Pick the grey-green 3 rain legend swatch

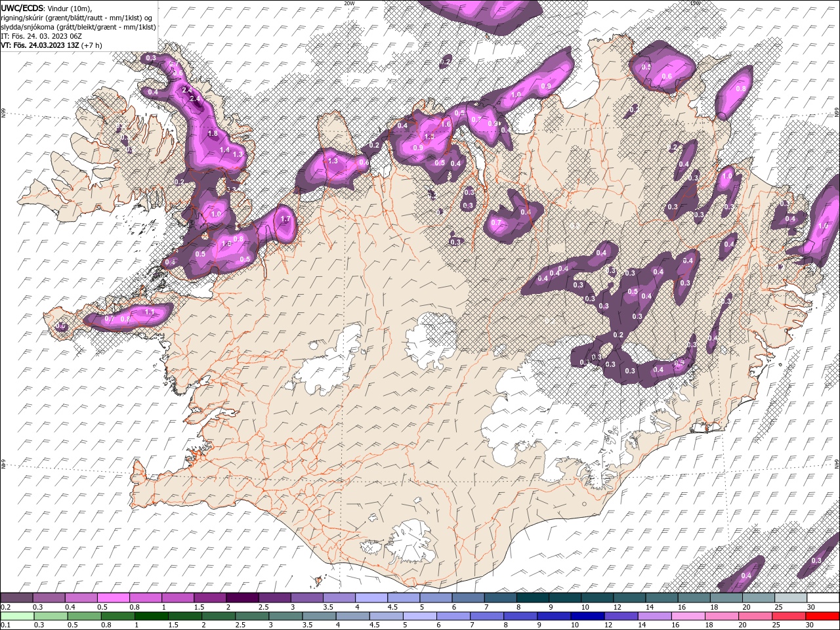pyautogui.click(x=285, y=616)
